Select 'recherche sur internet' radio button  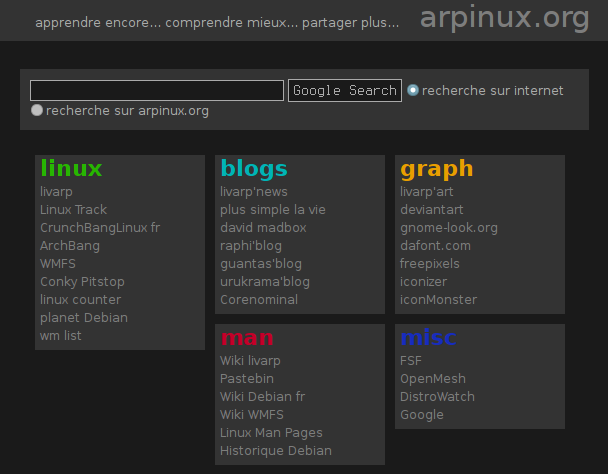pyautogui.click(x=413, y=90)
